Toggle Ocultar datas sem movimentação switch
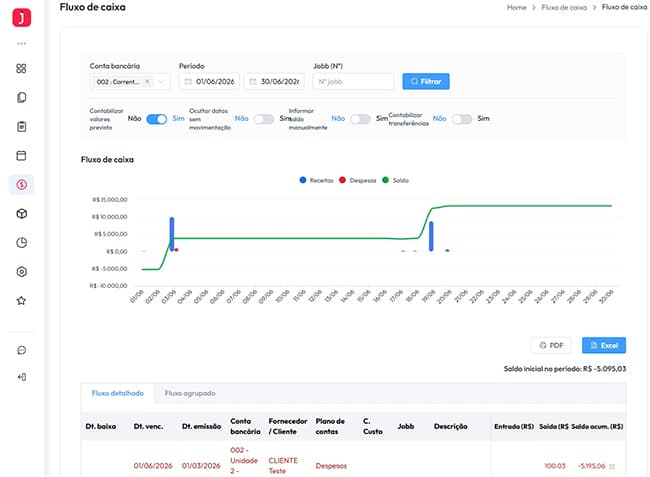This screenshot has height=477, width=650. click(x=264, y=119)
